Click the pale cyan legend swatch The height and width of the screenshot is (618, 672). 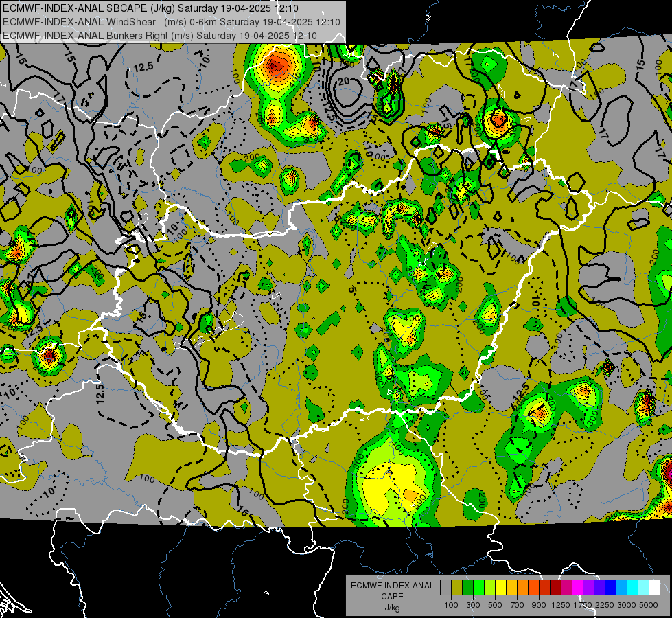(644, 587)
